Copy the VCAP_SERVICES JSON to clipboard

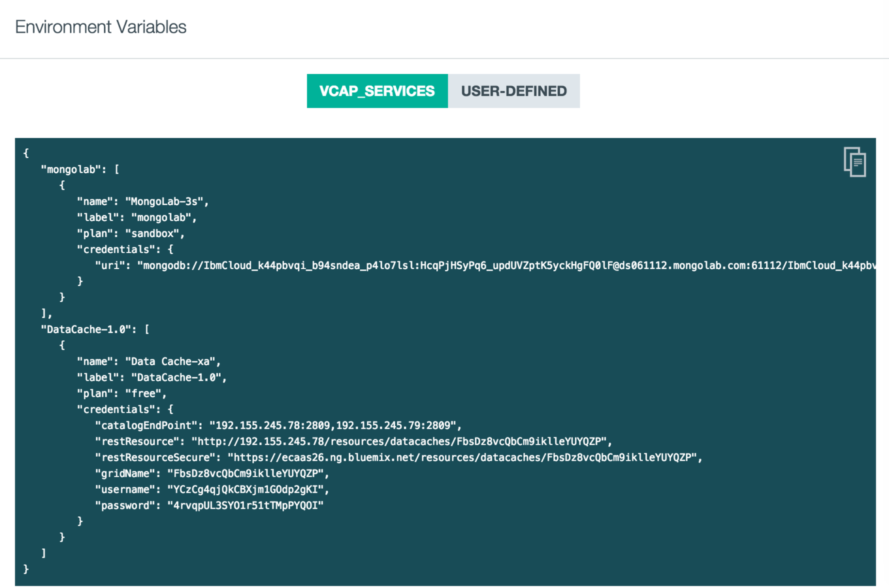tap(854, 161)
